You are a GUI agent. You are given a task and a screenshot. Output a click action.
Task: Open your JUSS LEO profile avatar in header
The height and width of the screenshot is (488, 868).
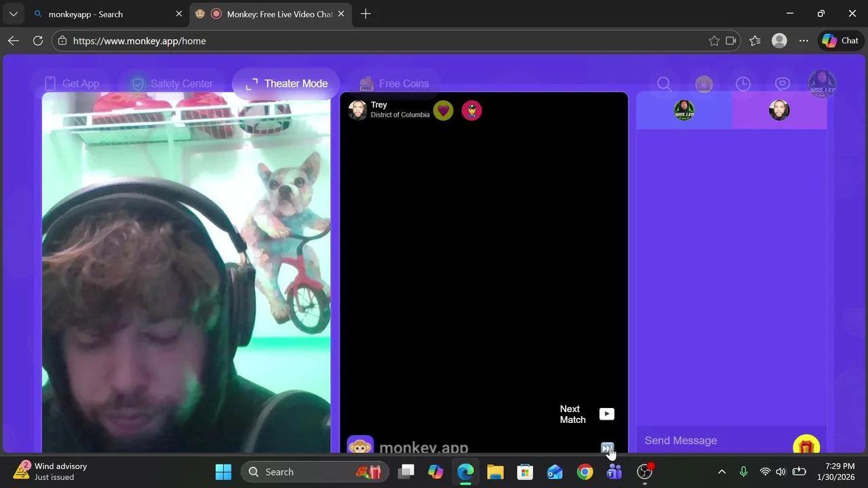(822, 84)
